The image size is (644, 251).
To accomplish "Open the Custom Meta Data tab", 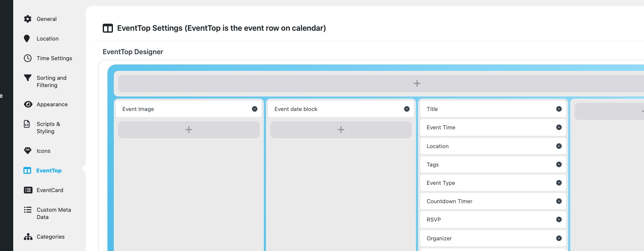I will click(54, 213).
